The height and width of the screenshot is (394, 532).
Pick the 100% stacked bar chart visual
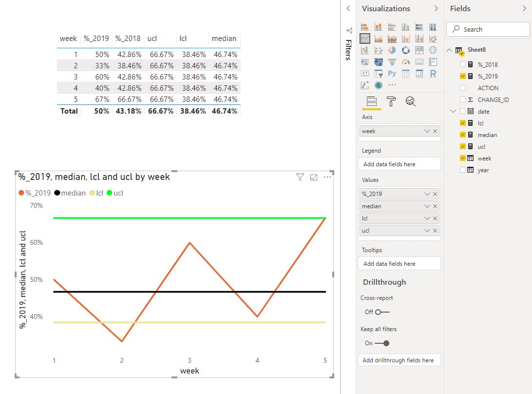pyautogui.click(x=419, y=27)
